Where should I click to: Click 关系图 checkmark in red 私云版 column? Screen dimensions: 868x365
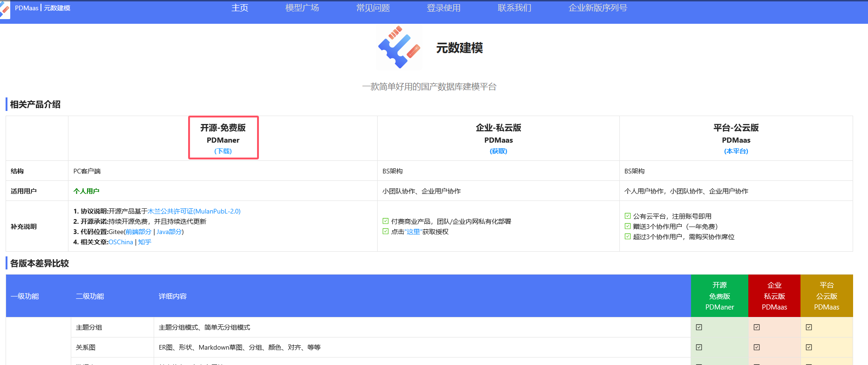pos(757,347)
